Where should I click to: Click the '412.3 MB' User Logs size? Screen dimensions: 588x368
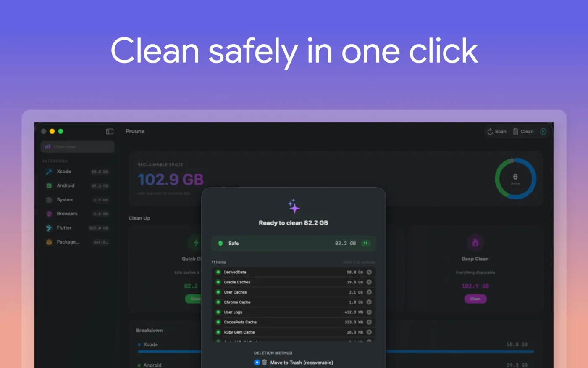pyautogui.click(x=354, y=312)
